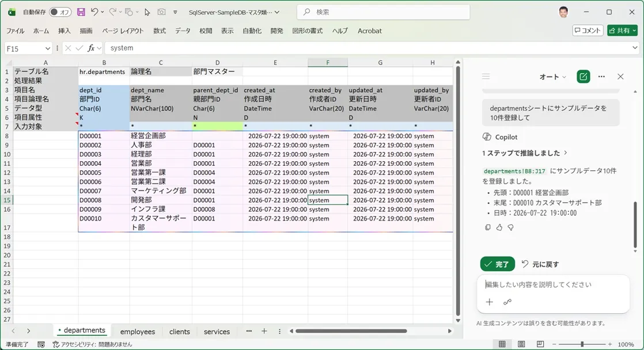Select column F header

click(327, 62)
